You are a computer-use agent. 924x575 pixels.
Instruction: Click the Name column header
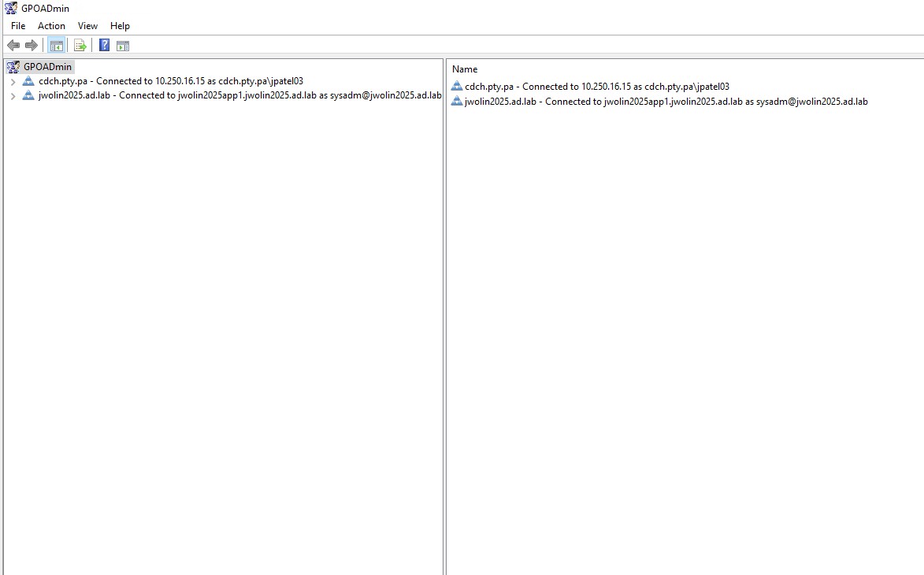465,69
